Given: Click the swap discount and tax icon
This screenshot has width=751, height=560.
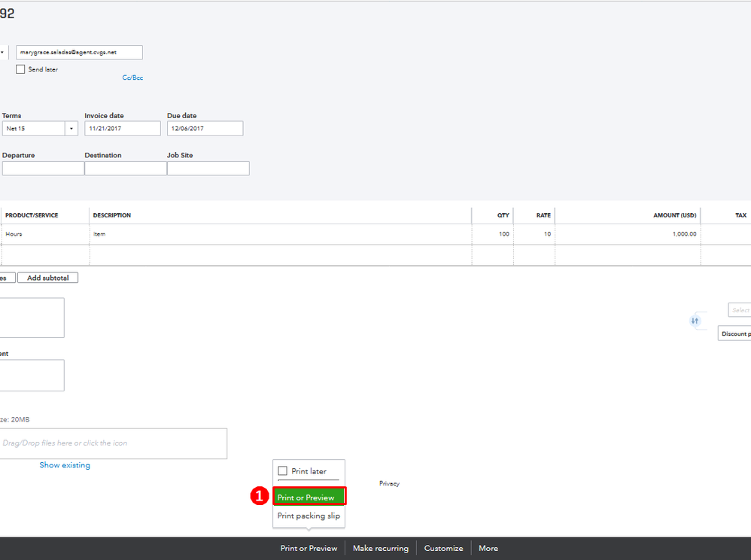Looking at the screenshot, I should [x=695, y=321].
